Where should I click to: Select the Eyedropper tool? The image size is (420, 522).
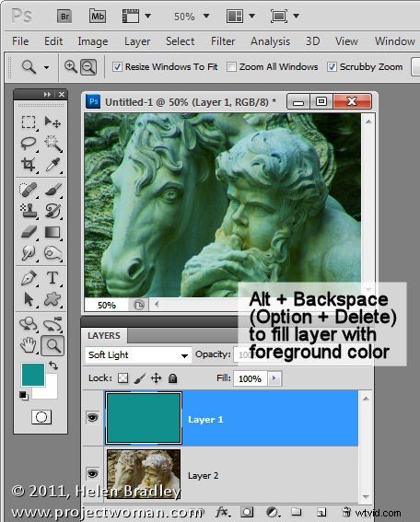click(52, 165)
